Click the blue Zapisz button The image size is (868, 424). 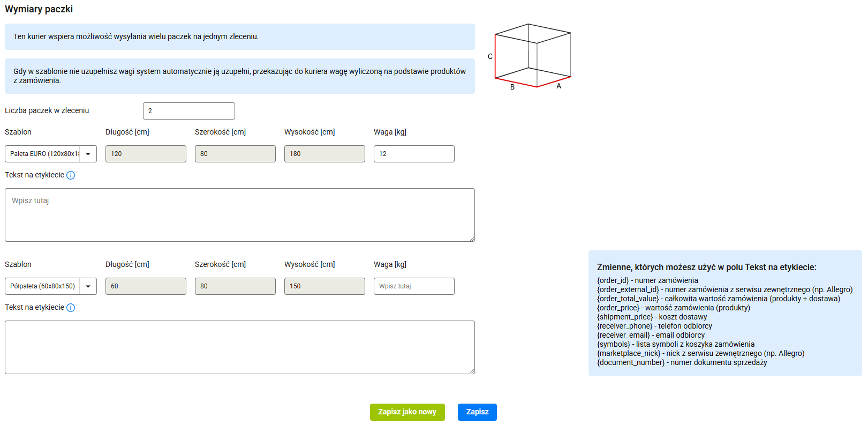click(x=477, y=412)
